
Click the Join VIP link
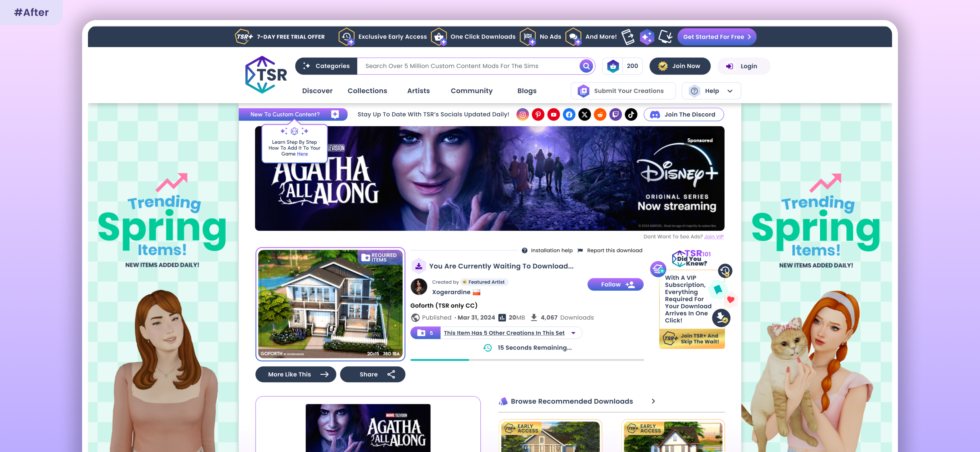713,236
